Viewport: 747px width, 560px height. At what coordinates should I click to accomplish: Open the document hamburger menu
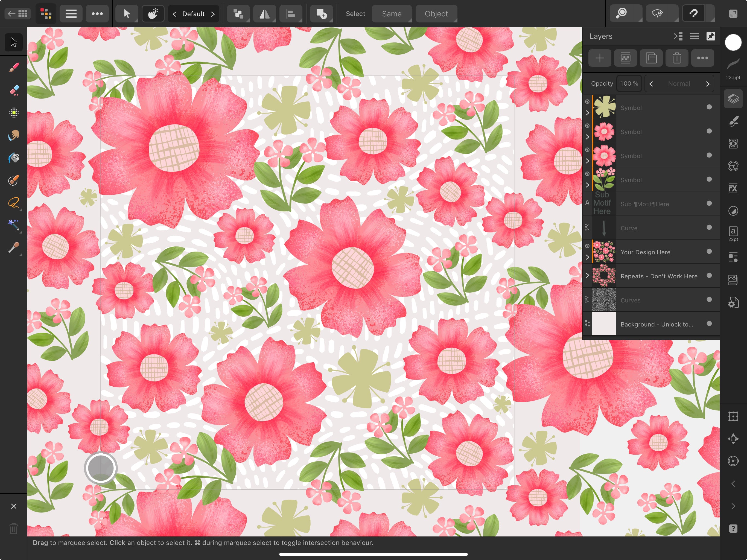coord(71,14)
